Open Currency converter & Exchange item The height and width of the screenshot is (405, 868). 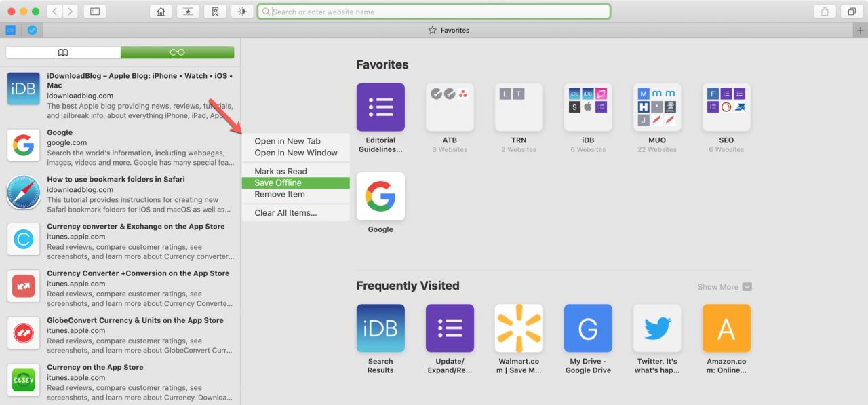click(120, 240)
